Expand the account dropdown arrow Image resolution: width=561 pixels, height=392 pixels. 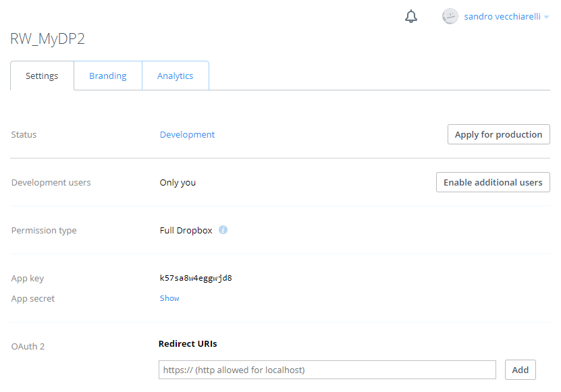tap(546, 17)
